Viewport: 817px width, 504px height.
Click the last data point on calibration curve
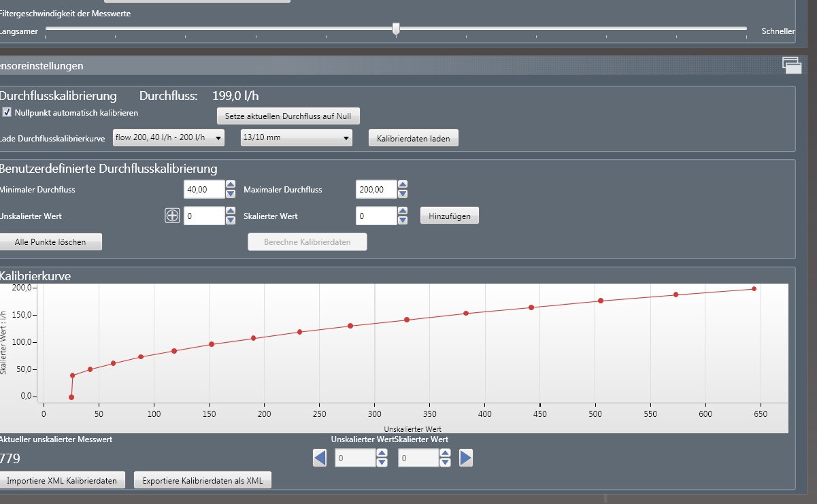click(x=754, y=288)
